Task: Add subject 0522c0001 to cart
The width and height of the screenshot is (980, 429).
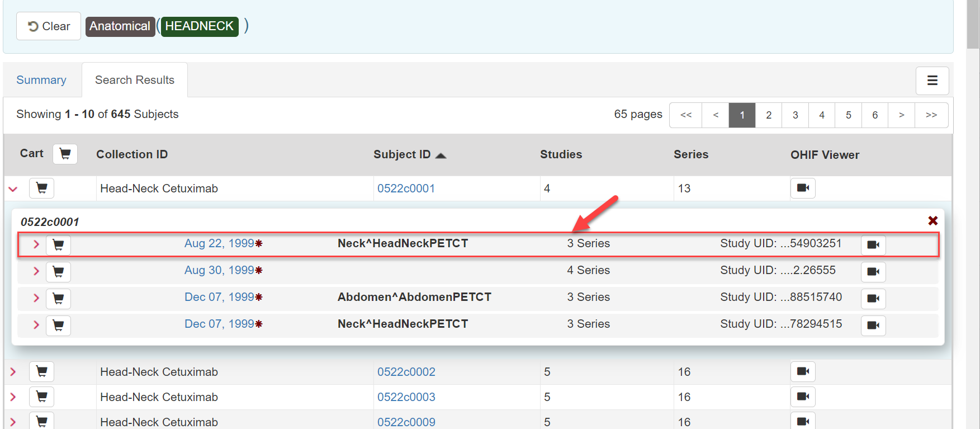Action: pyautogui.click(x=41, y=188)
